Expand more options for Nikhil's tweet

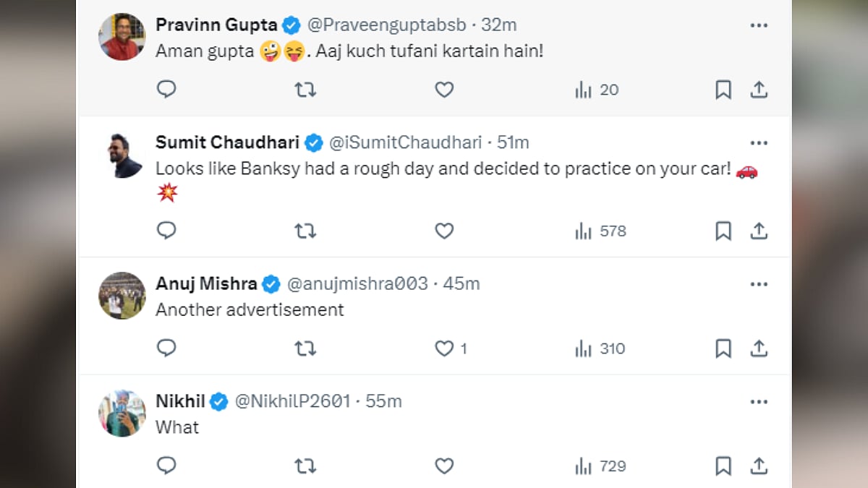(x=758, y=401)
